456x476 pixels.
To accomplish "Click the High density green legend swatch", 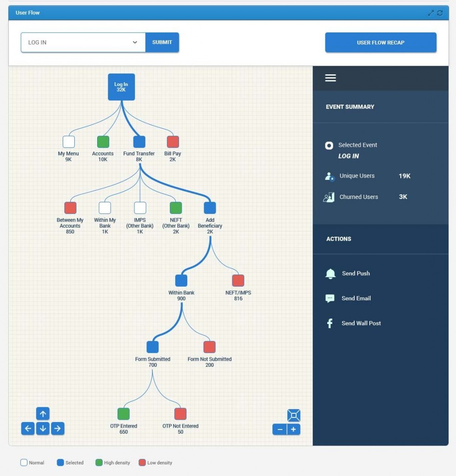I will click(98, 463).
